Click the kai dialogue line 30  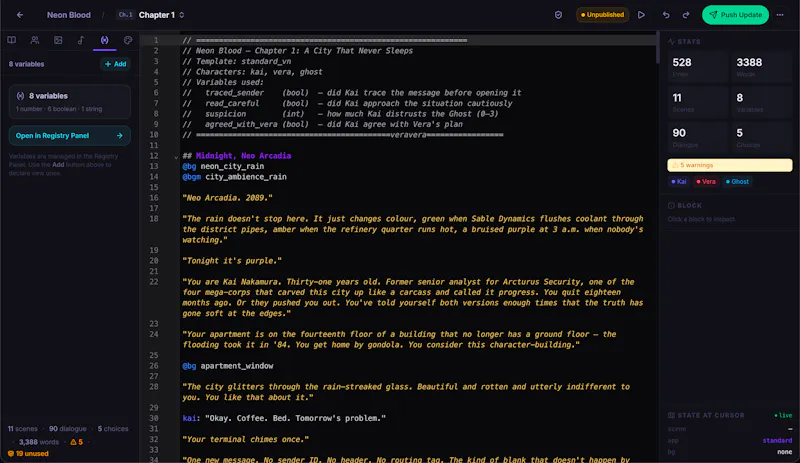pyautogui.click(x=284, y=418)
